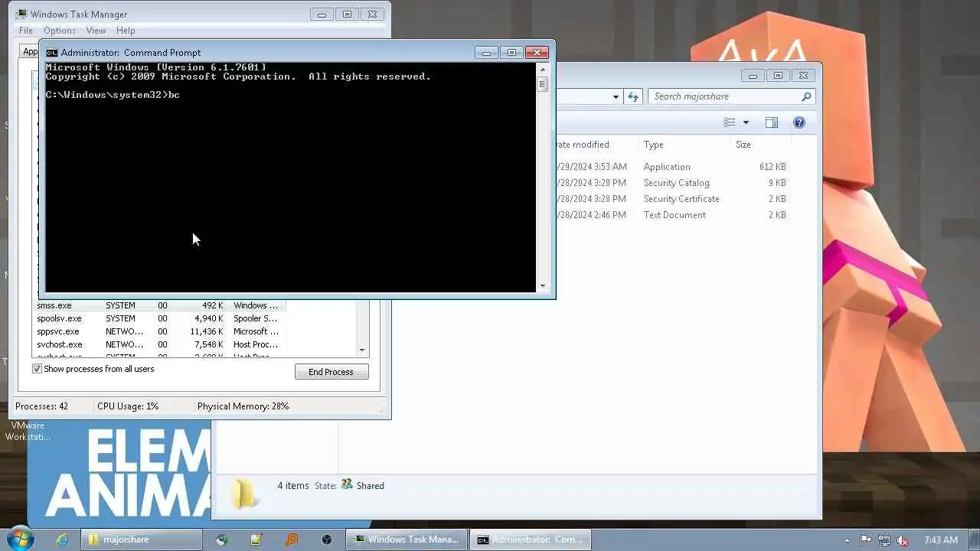
Task: Click the Action Center flag tray icon
Action: [866, 540]
